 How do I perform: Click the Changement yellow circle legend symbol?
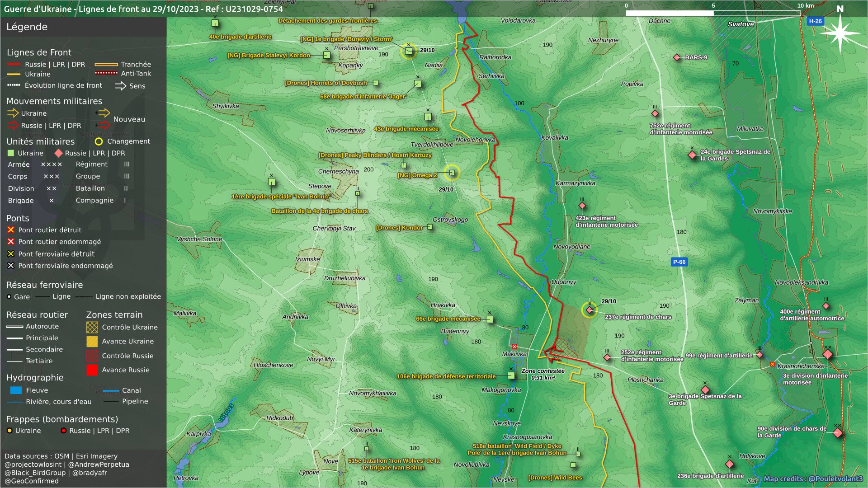(x=99, y=141)
